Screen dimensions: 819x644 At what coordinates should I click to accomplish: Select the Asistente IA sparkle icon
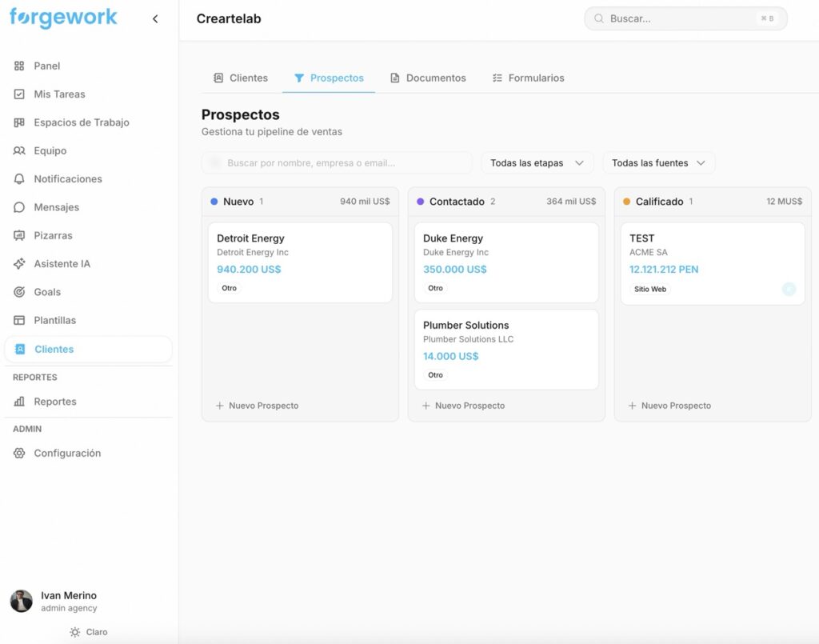[19, 264]
